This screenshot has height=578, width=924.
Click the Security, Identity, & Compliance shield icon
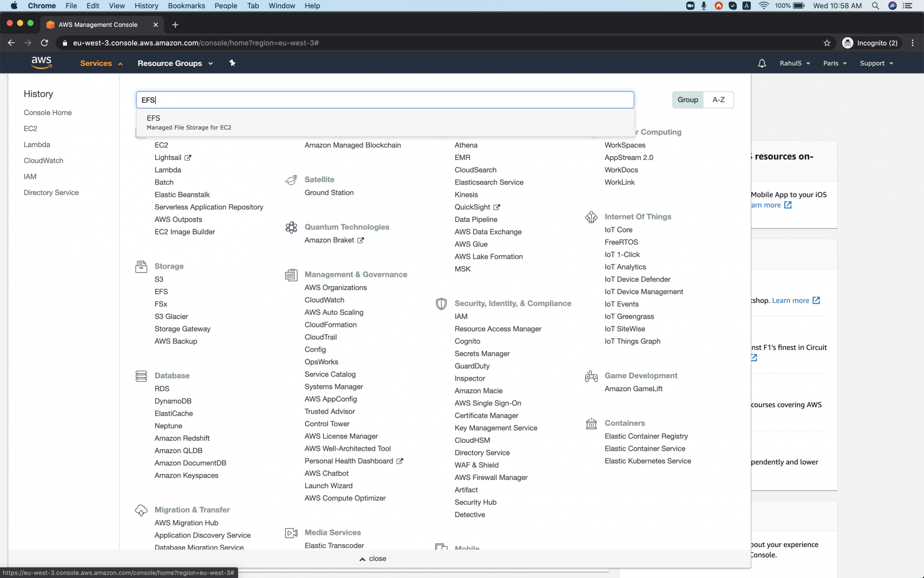click(x=441, y=304)
